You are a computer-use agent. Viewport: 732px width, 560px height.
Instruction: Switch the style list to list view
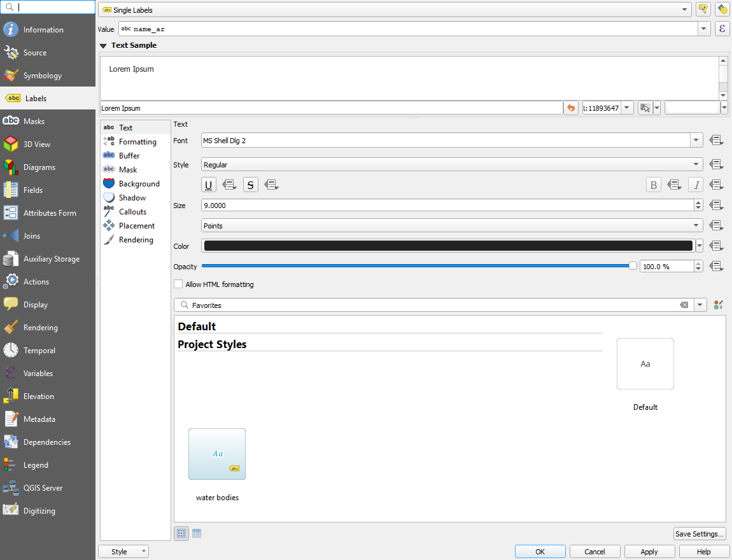click(197, 533)
